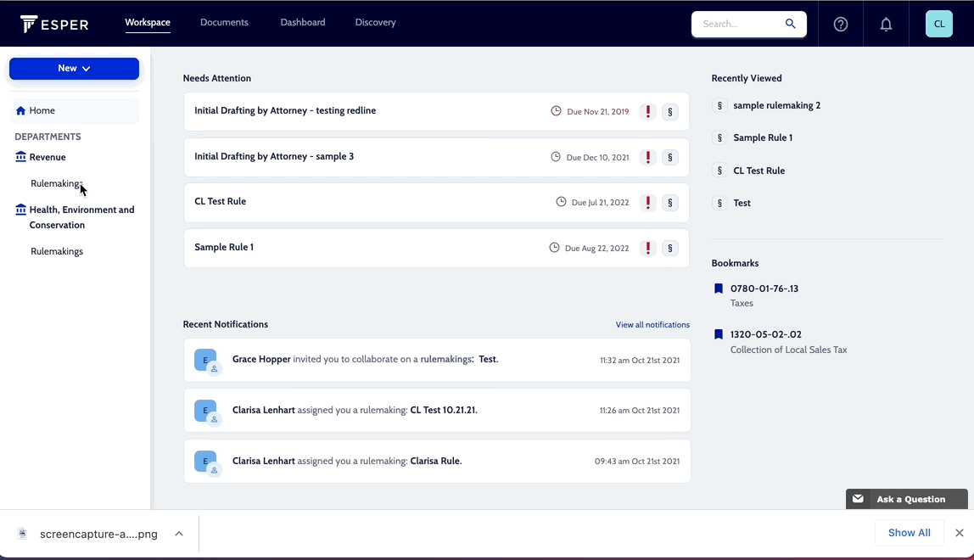Click the department icon beside Revenue
Image resolution: width=974 pixels, height=560 pixels.
[x=19, y=157]
